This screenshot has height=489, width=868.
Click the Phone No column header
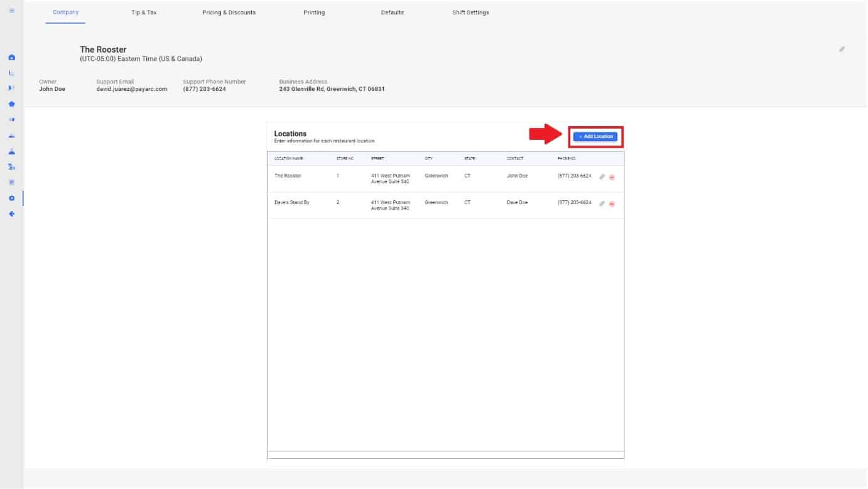point(567,158)
